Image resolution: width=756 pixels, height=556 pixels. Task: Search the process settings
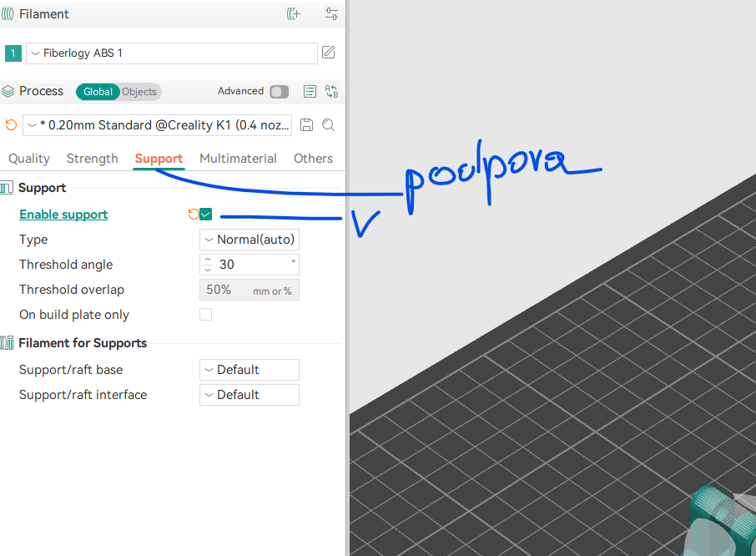coord(329,125)
